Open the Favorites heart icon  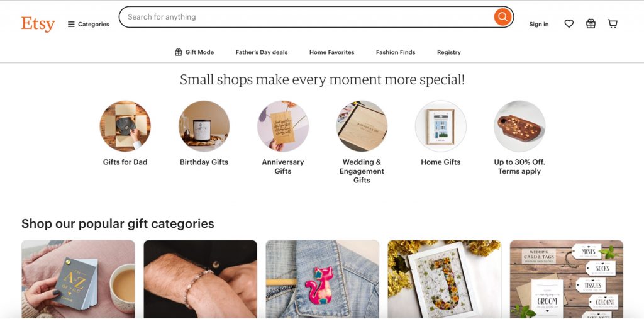point(569,24)
